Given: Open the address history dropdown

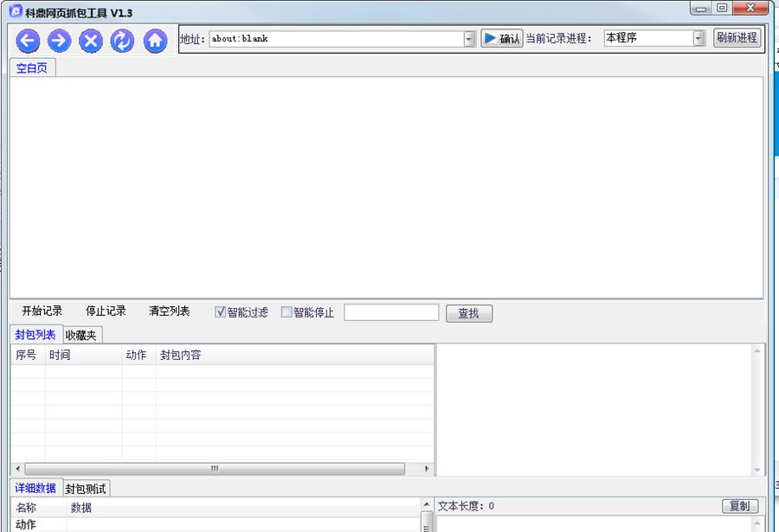Looking at the screenshot, I should click(469, 38).
